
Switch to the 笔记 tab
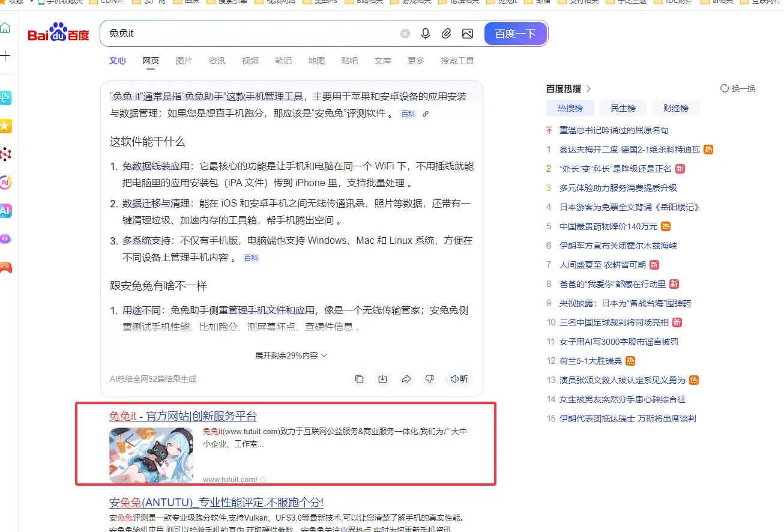(283, 61)
